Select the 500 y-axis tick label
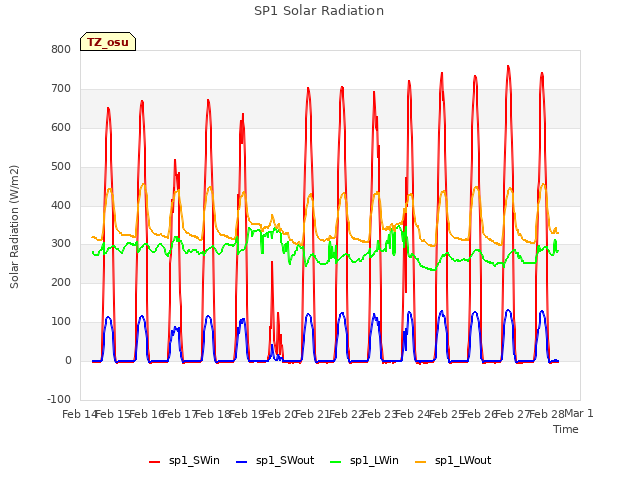Screen dimensions: 640x480 point(61,167)
